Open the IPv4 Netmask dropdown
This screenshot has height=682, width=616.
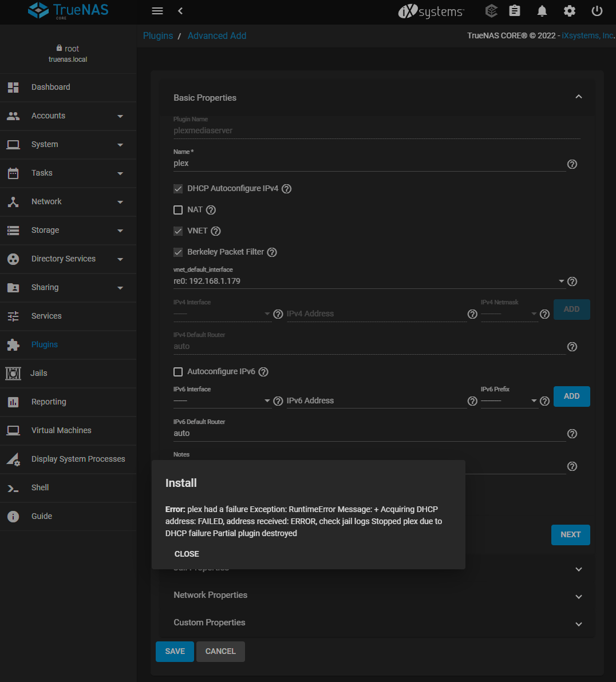point(509,314)
